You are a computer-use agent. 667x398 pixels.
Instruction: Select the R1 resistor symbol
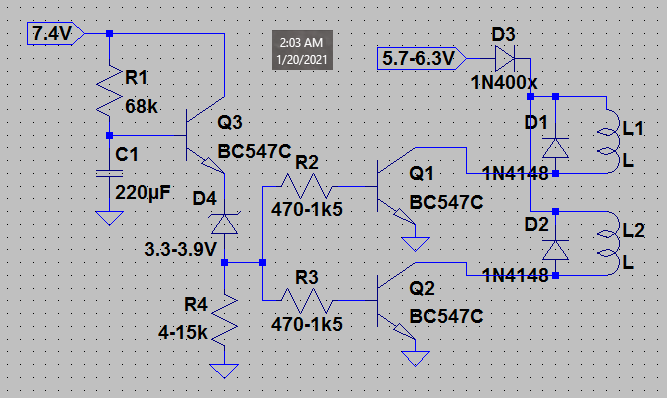click(109, 90)
